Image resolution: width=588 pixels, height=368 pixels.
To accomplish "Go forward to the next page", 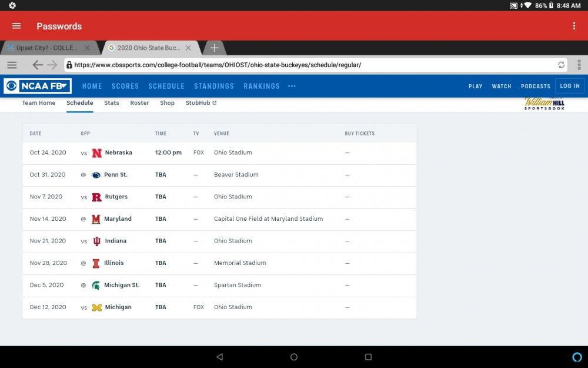I will 52,65.
